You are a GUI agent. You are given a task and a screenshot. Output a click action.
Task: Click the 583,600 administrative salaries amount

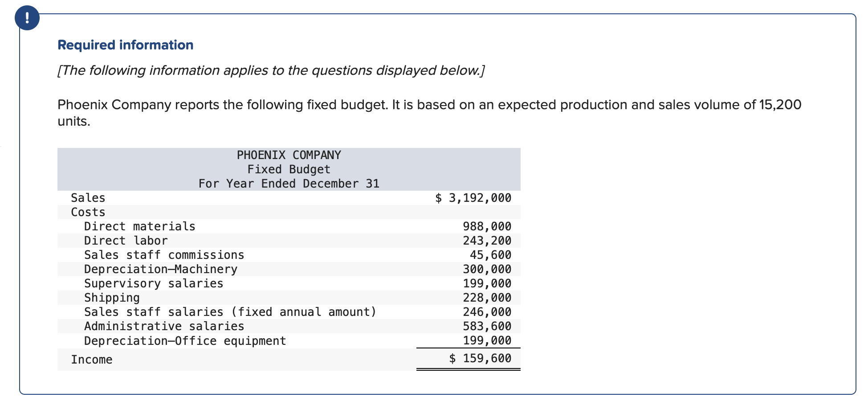click(487, 326)
